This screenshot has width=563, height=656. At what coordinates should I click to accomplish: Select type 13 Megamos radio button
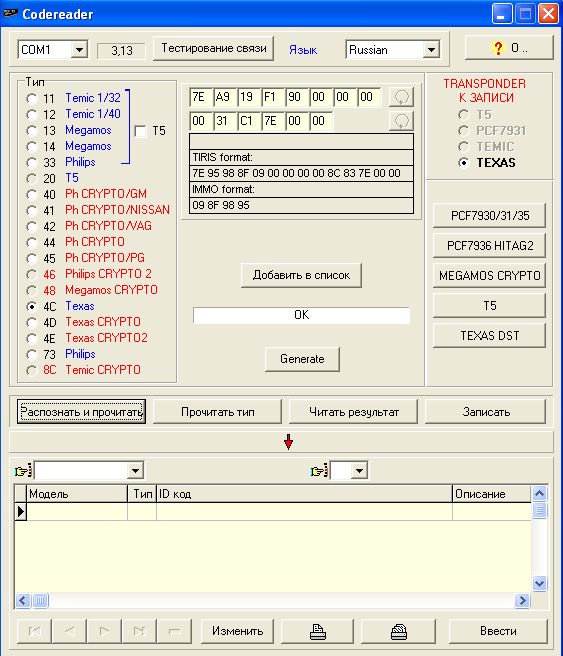click(x=31, y=131)
